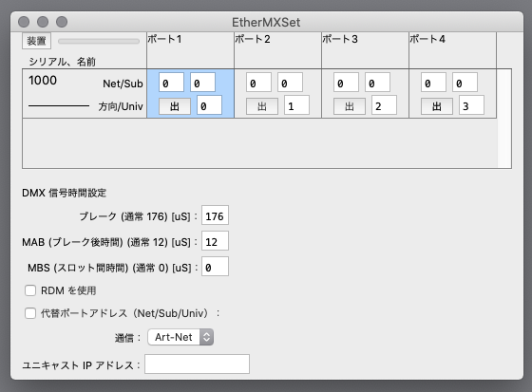Enable the RDM を使用 checkbox
The image size is (532, 392).
point(30,290)
